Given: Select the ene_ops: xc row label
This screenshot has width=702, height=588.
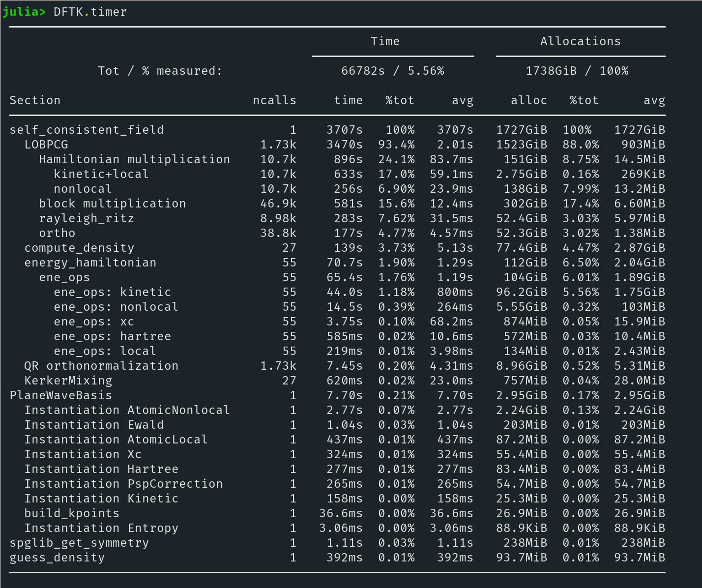Looking at the screenshot, I should click(x=94, y=322).
